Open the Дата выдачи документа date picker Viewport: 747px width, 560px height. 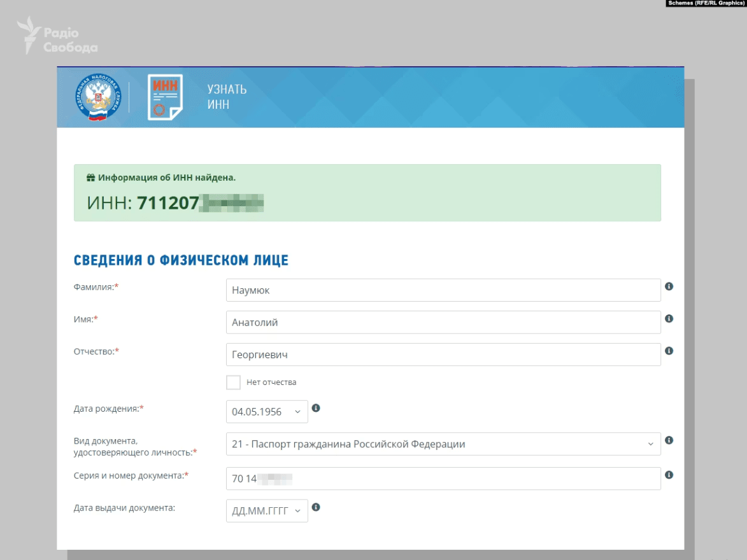pyautogui.click(x=267, y=511)
